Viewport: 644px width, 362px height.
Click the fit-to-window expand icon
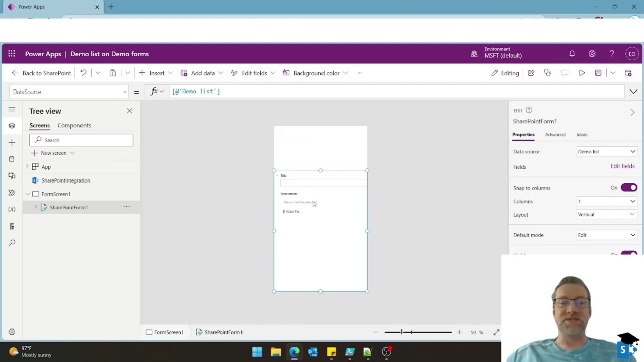coord(496,332)
